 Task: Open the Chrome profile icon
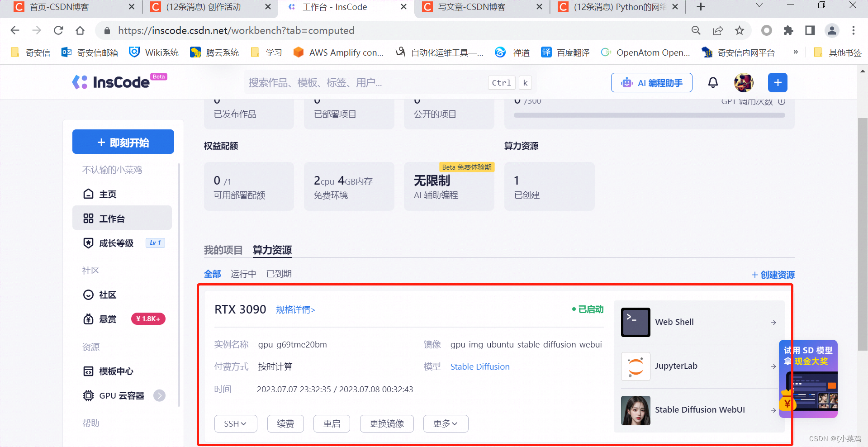832,30
